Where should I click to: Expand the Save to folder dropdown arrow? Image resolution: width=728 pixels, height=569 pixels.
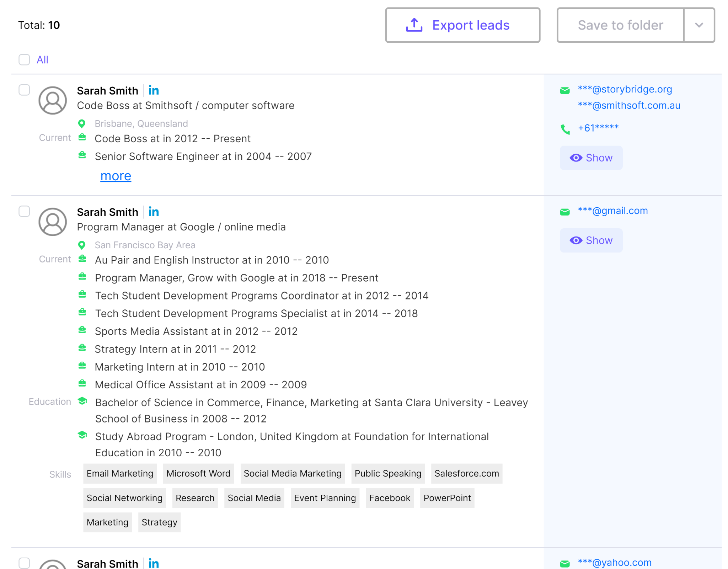(699, 25)
